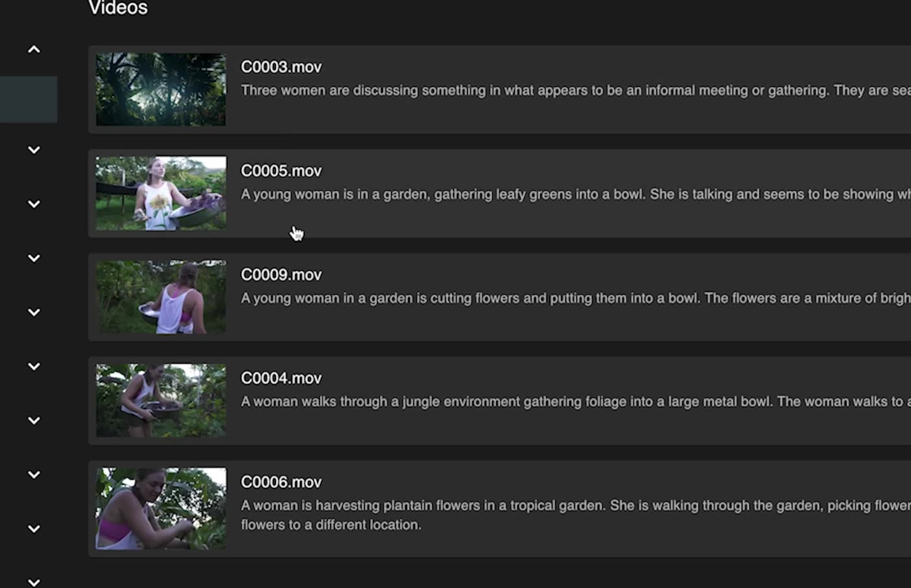Select the description about cutting flowers into a bowl
This screenshot has width=911, height=588.
(576, 299)
